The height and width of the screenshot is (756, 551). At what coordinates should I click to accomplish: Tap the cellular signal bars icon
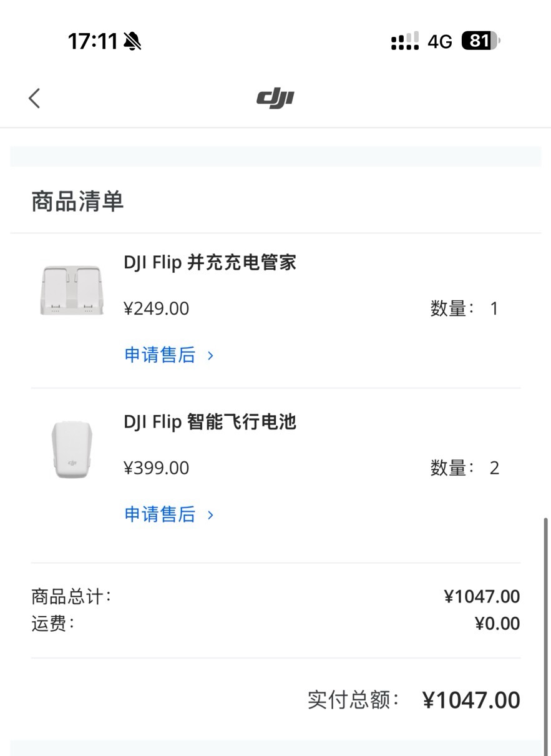pyautogui.click(x=405, y=41)
